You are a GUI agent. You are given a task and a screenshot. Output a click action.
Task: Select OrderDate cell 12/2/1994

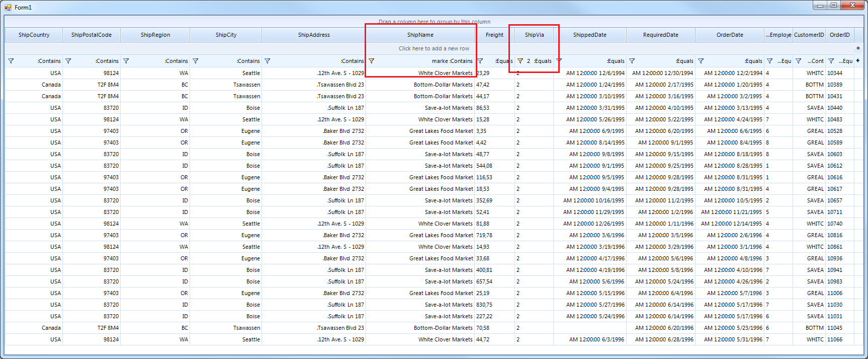pos(730,73)
